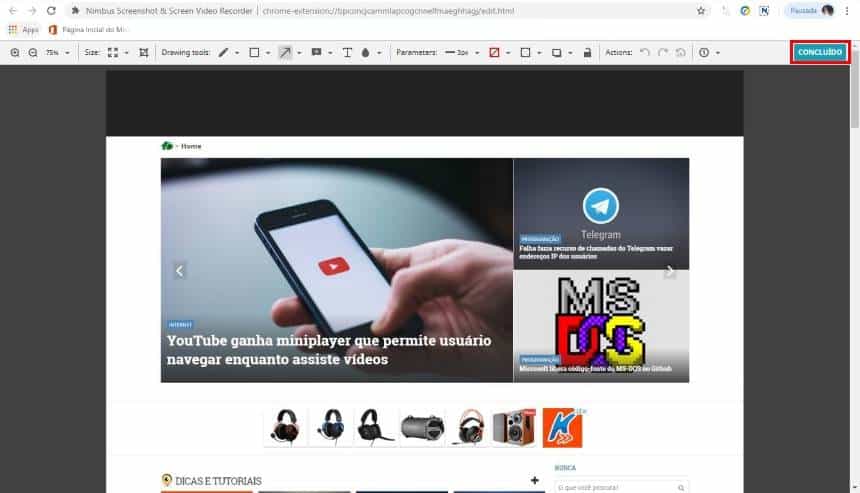Click the undo all changes icon

click(x=681, y=53)
